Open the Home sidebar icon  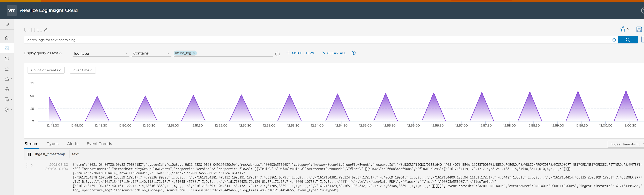click(x=7, y=38)
